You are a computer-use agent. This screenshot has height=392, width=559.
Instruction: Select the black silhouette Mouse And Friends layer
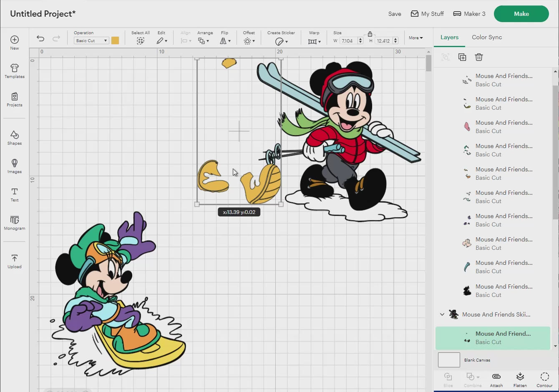pyautogui.click(x=493, y=291)
